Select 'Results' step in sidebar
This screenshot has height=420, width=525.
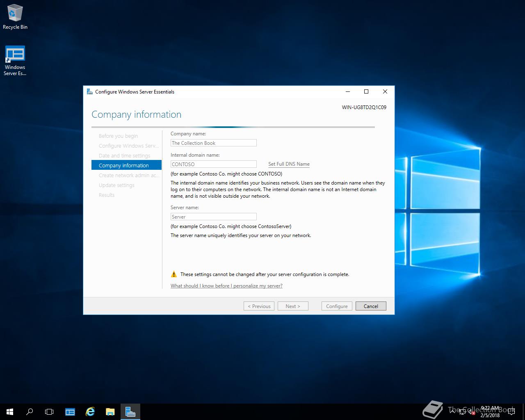coord(126,195)
